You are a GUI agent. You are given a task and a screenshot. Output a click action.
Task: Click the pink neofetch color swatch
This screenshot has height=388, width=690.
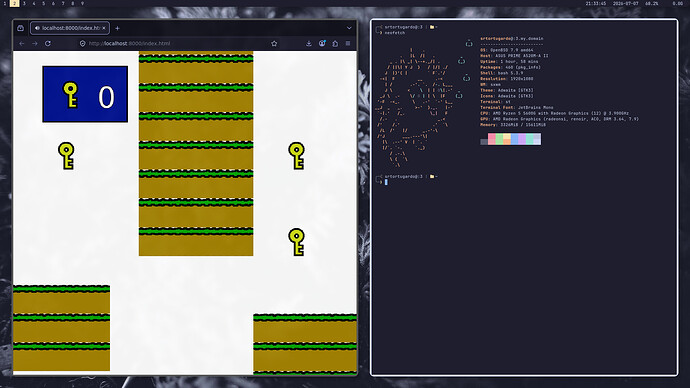(x=492, y=139)
